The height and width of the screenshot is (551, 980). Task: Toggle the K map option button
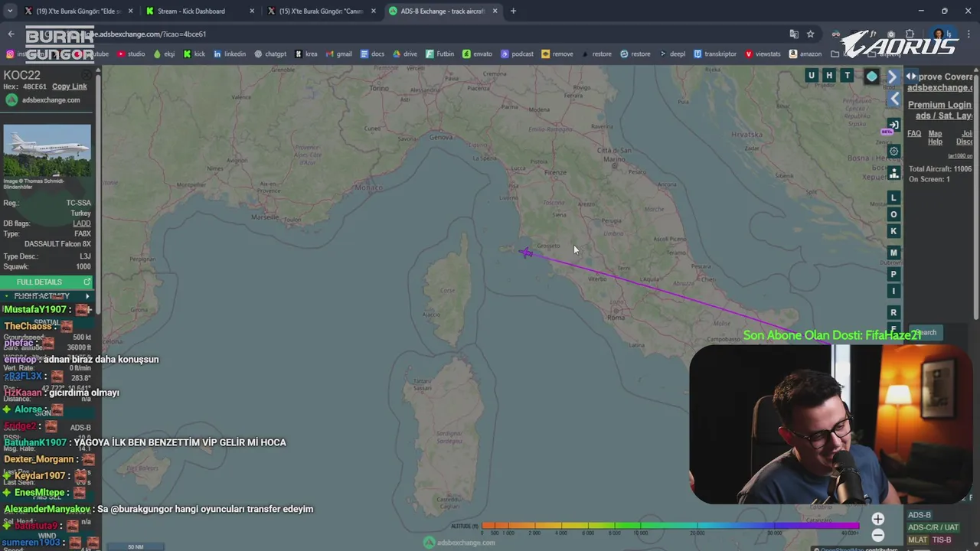[x=893, y=231]
